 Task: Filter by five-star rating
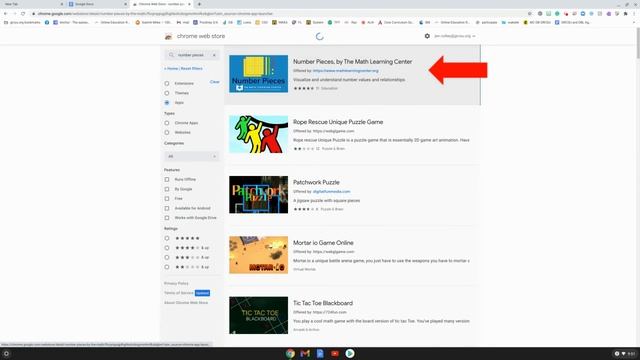tap(167, 238)
